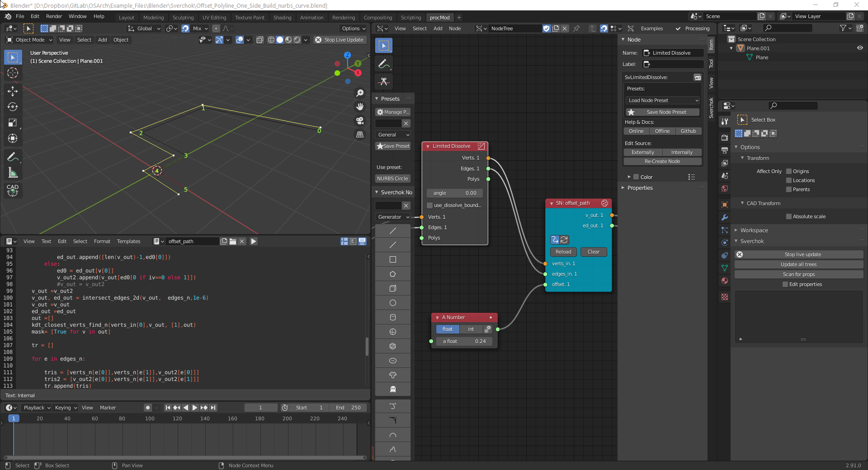Check the Origins option under Affect Only
The height and width of the screenshot is (470, 868).
pyautogui.click(x=788, y=171)
